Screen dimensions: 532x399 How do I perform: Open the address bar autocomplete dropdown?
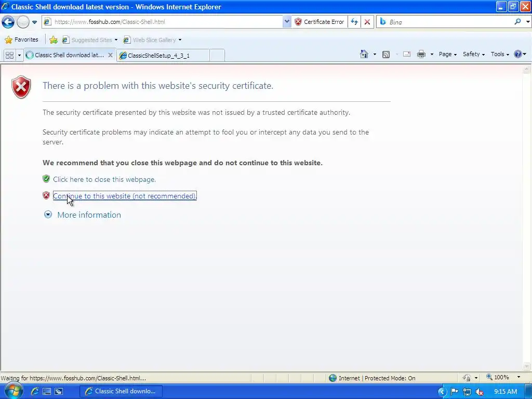(287, 22)
